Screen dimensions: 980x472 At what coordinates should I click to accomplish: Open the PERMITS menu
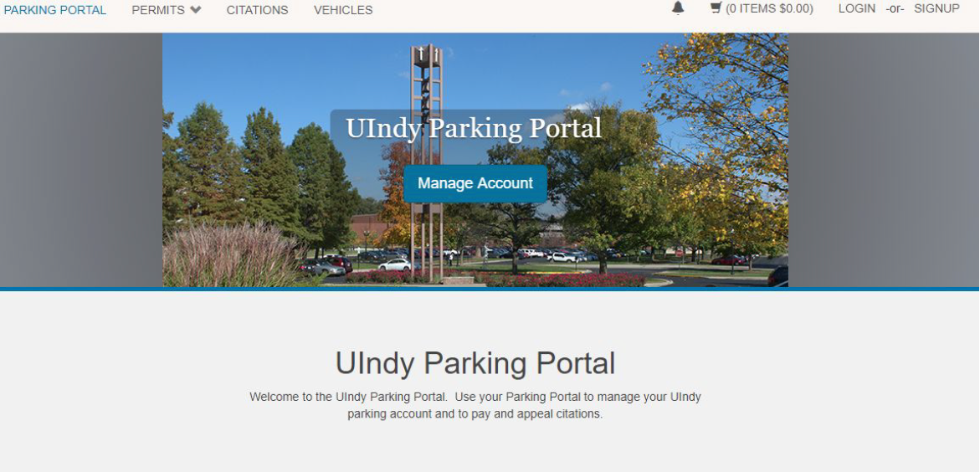tap(167, 10)
